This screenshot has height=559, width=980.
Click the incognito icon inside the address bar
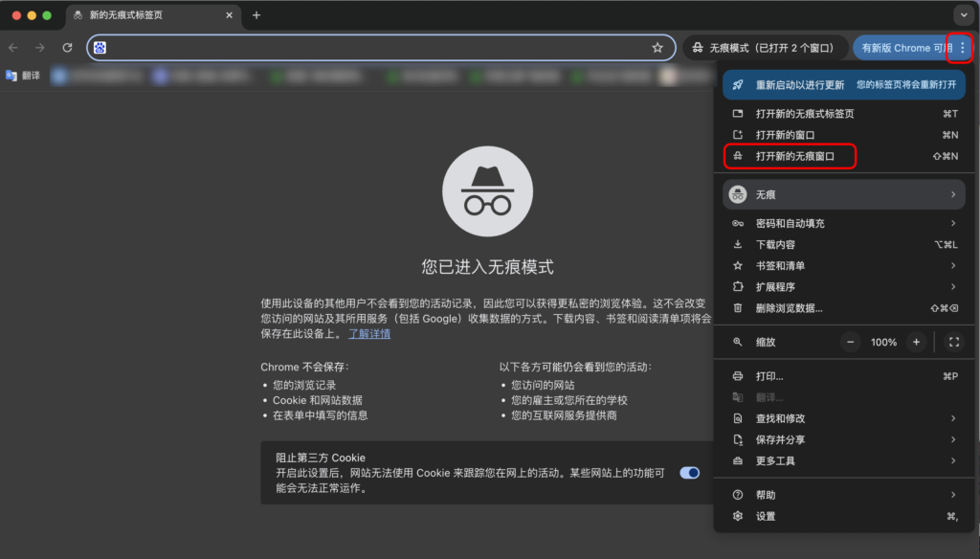pyautogui.click(x=100, y=47)
